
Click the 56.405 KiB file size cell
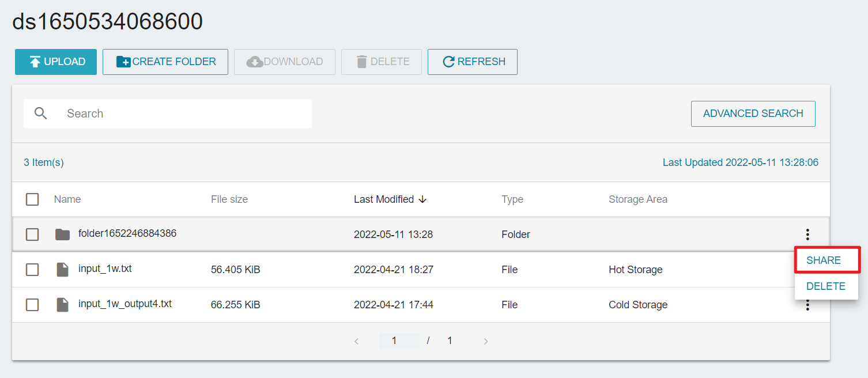[x=236, y=270]
